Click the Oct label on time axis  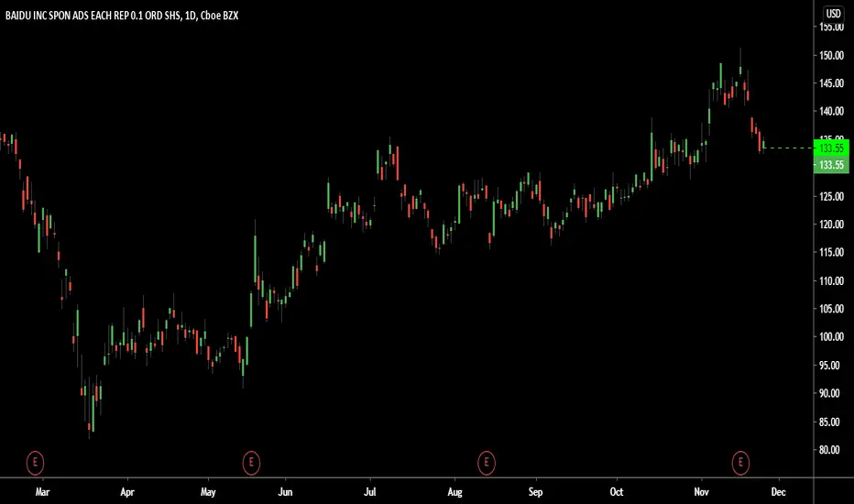[617, 492]
